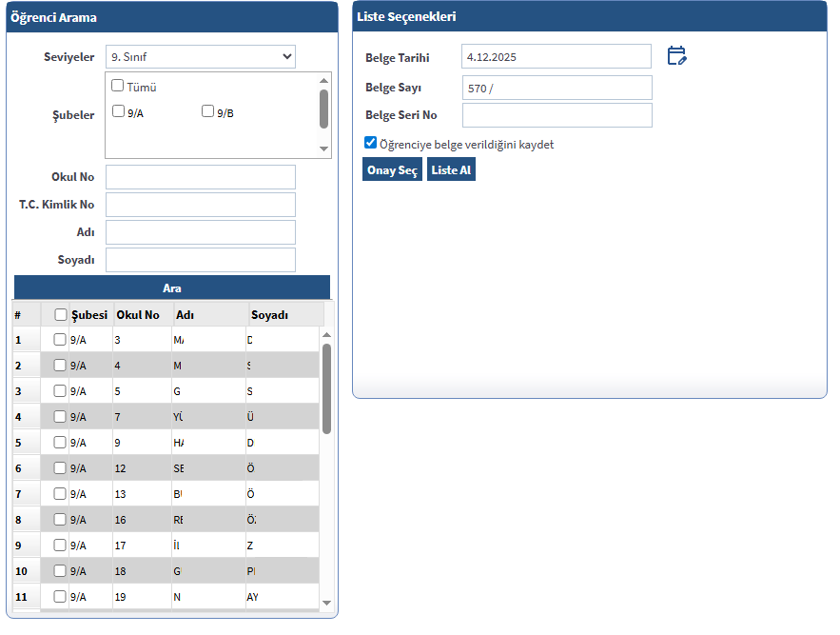Uncheck Öğrenciye belge verildiğini kaydet
Screen dimensions: 840x635
click(371, 143)
